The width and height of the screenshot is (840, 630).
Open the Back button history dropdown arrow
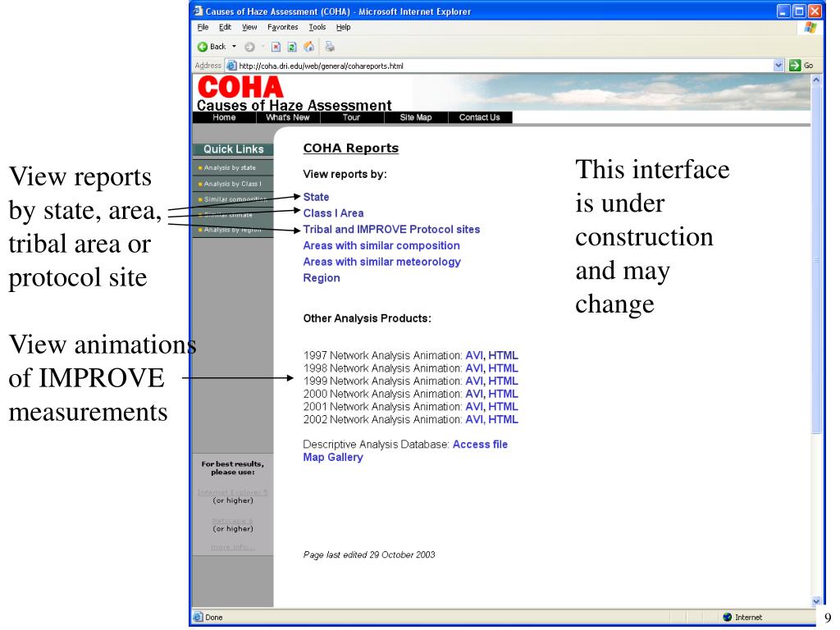234,47
